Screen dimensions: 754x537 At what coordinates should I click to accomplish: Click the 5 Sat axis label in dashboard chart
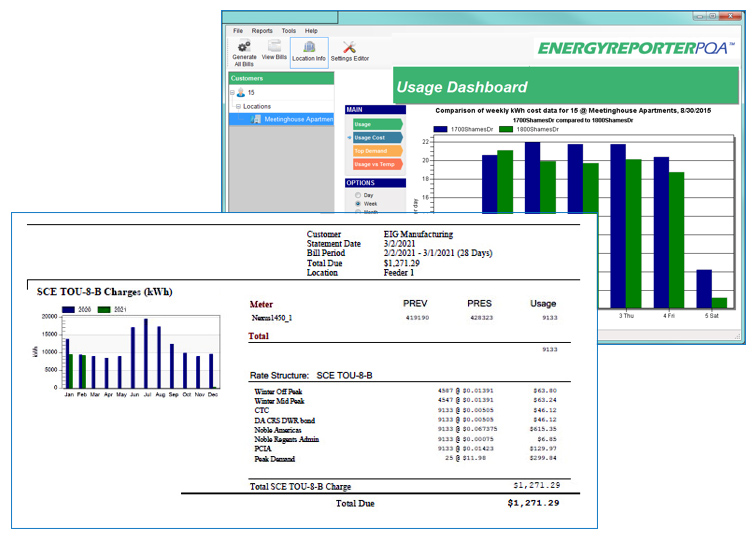pyautogui.click(x=712, y=316)
